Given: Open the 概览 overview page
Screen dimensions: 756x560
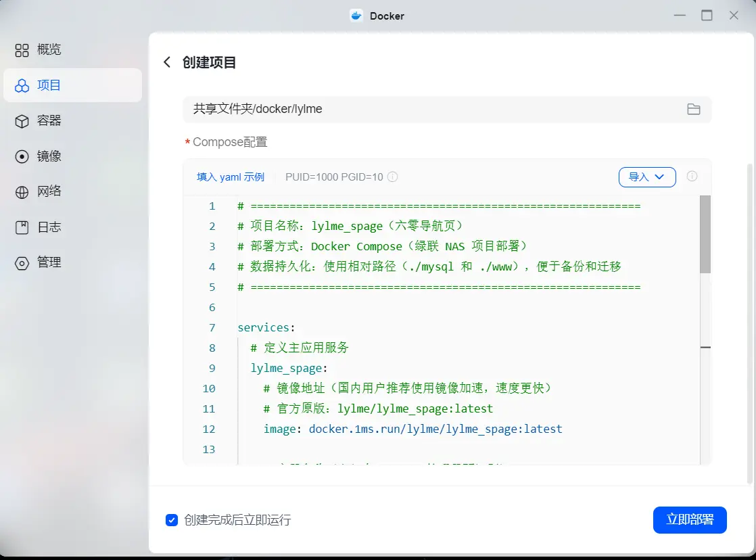Looking at the screenshot, I should click(x=72, y=49).
